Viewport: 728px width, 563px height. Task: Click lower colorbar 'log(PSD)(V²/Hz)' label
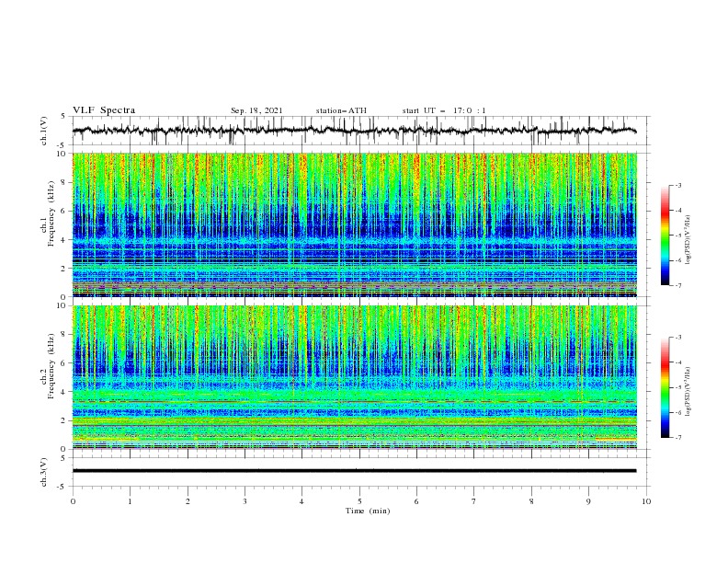[x=688, y=392]
